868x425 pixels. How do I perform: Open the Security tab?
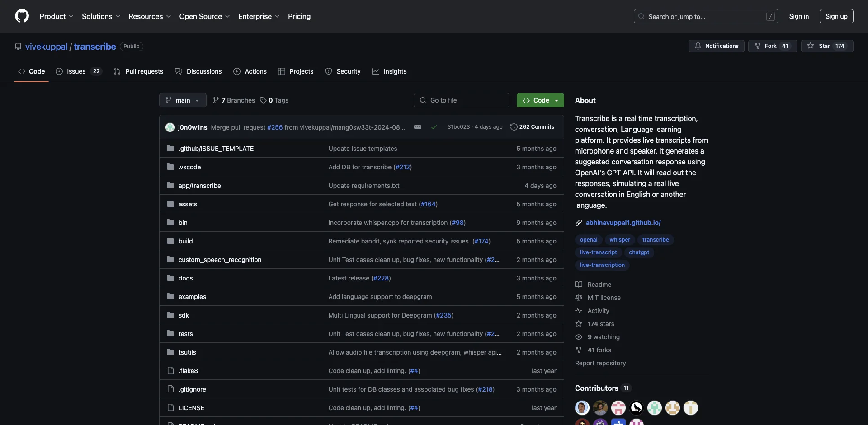[343, 71]
